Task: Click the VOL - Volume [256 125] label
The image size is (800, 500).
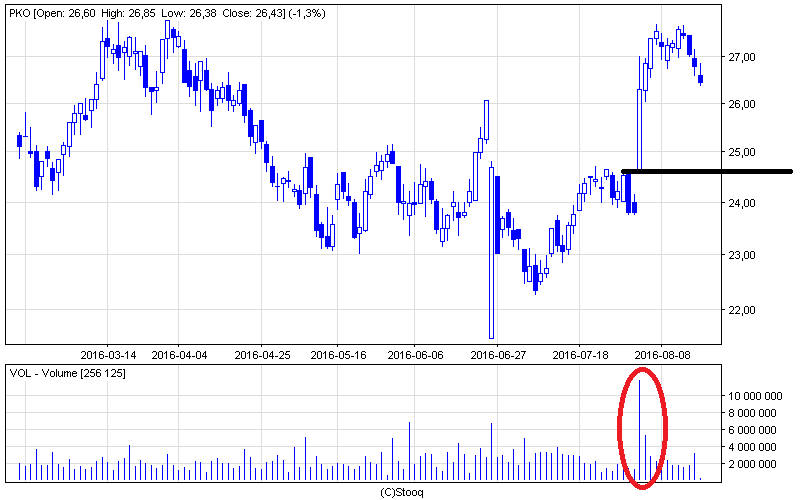Action: (x=67, y=373)
